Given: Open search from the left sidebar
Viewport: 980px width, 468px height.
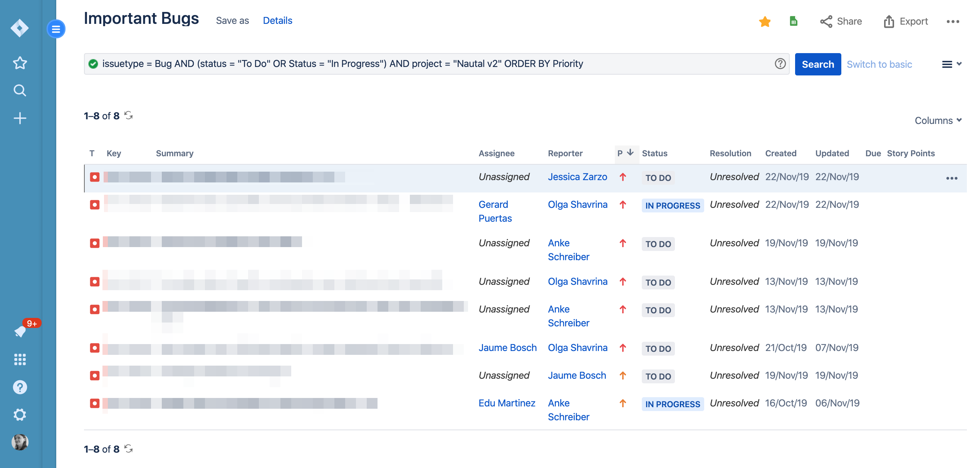Looking at the screenshot, I should [x=19, y=90].
